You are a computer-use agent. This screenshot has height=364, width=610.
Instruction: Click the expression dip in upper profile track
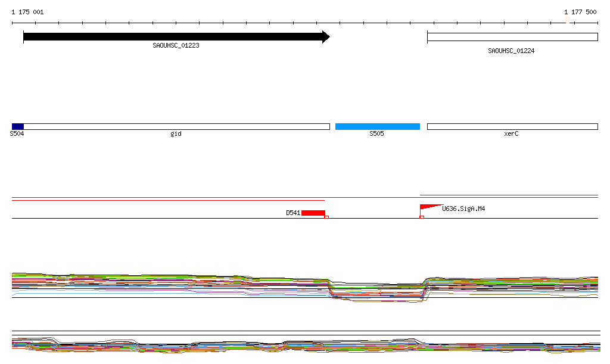[x=376, y=293]
